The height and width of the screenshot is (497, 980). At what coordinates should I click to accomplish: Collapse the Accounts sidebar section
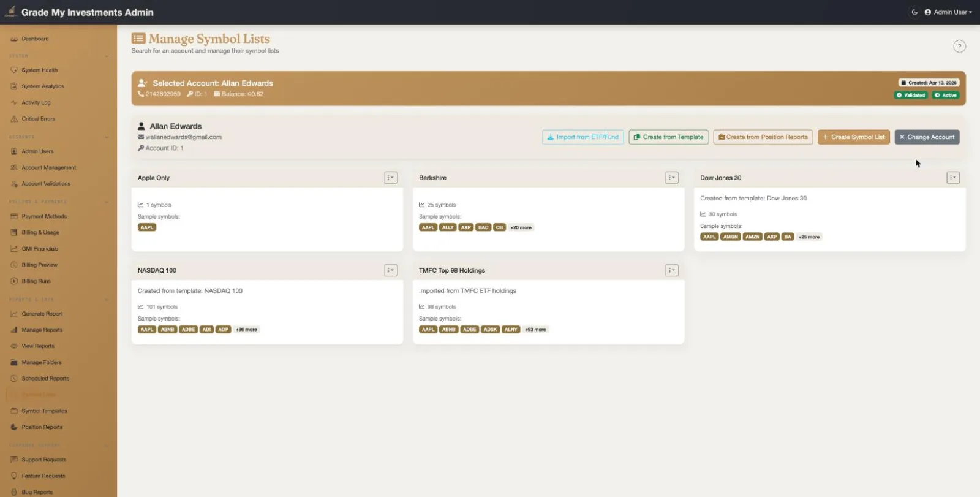point(107,137)
